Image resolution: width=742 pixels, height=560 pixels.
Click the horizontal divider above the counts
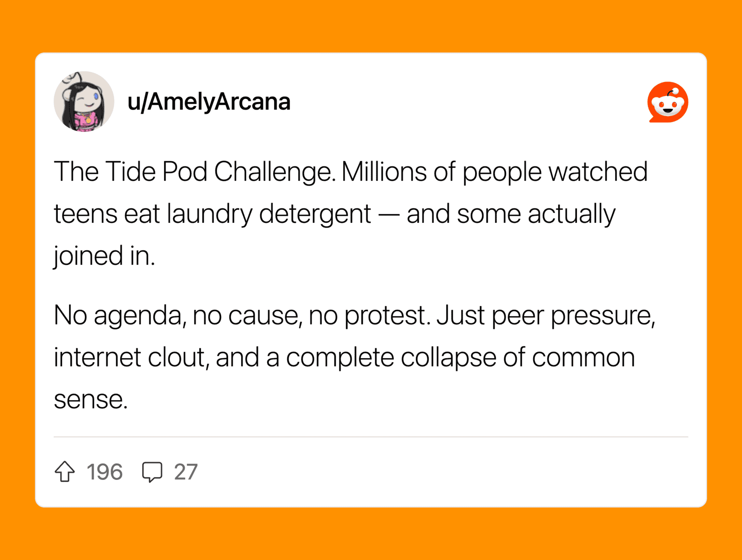pos(371,437)
